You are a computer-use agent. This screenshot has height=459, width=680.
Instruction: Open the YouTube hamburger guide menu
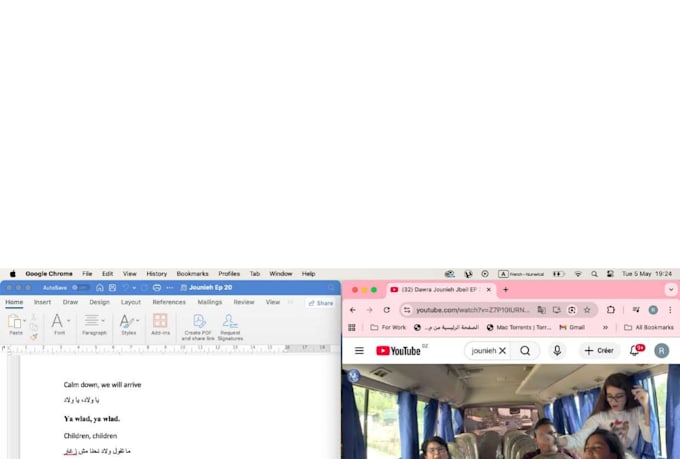pyautogui.click(x=359, y=351)
